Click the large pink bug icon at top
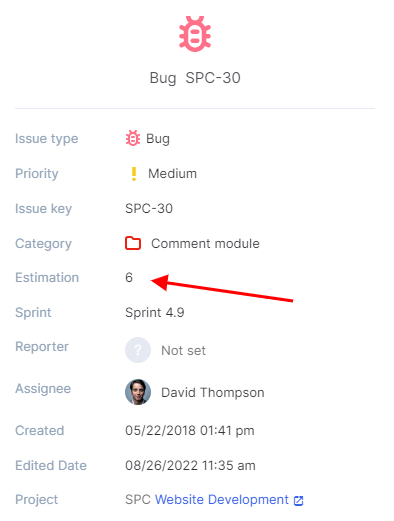Image resolution: width=394 pixels, height=521 pixels. pos(195,34)
